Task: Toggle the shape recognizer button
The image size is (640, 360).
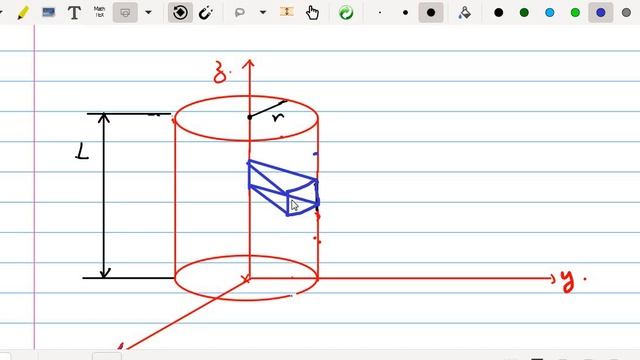Action: (180, 13)
